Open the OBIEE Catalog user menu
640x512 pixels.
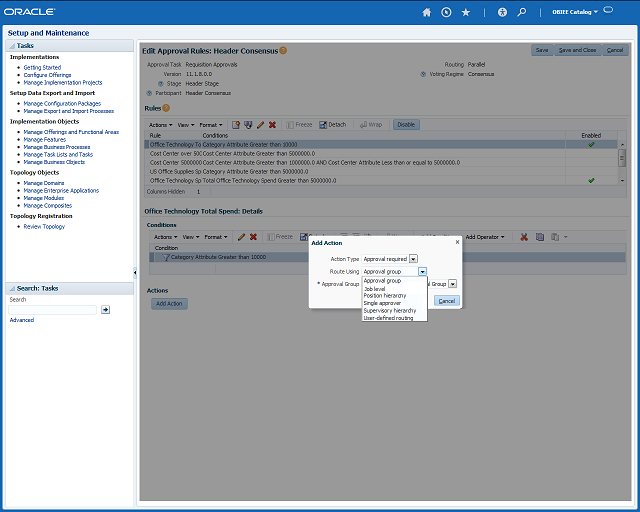tap(575, 12)
